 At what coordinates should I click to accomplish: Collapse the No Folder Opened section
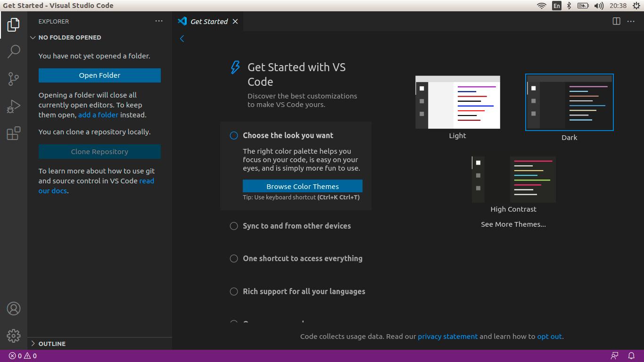click(99, 37)
